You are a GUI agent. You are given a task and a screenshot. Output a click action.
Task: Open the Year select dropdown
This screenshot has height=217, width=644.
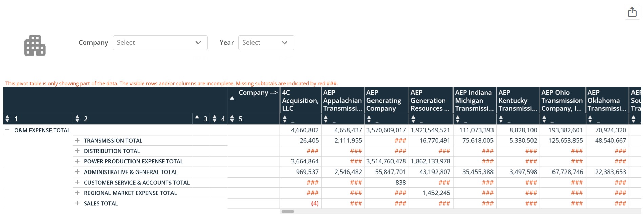266,42
